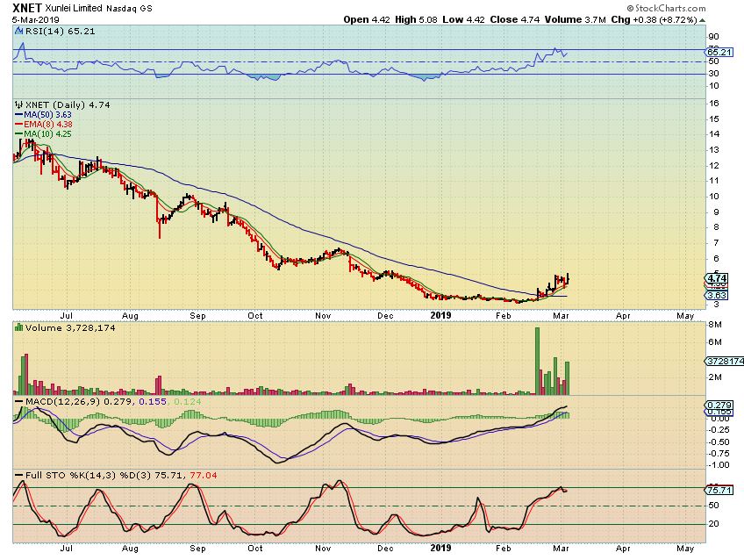Click the 16 price level on the right axis
744x560 pixels.
tap(713, 104)
